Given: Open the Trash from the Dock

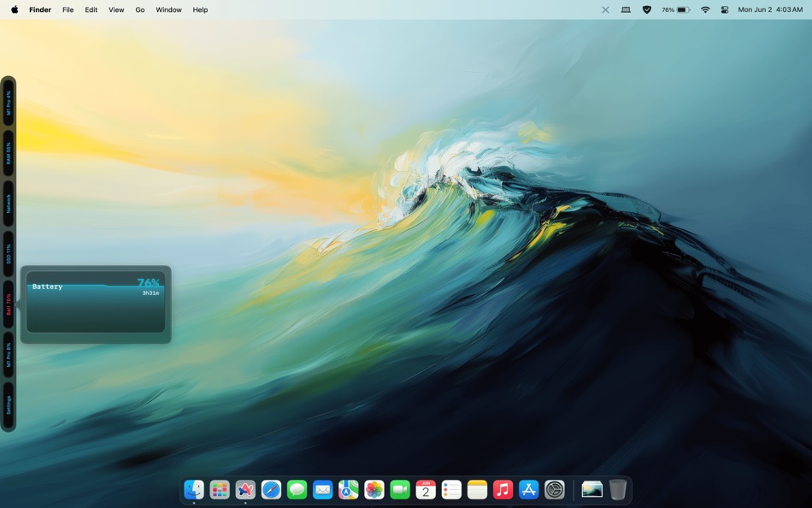Looking at the screenshot, I should pyautogui.click(x=617, y=489).
